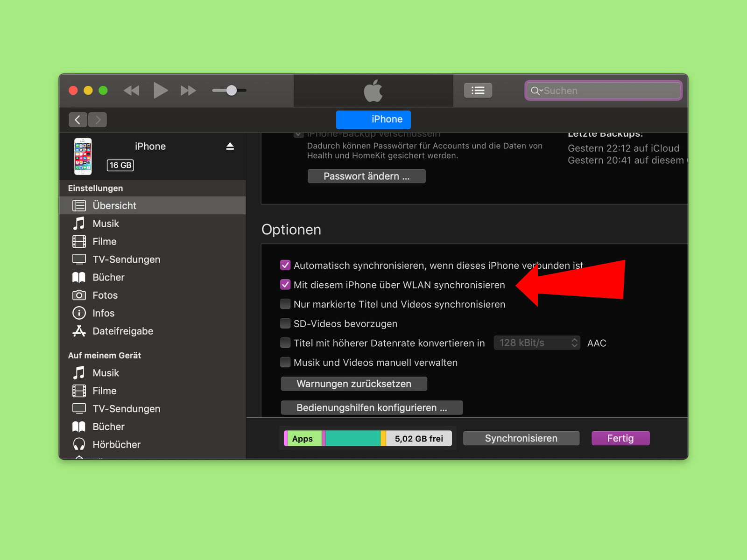The width and height of the screenshot is (747, 560).
Task: Open Filme under Auf meinem Gerät
Action: click(152, 391)
